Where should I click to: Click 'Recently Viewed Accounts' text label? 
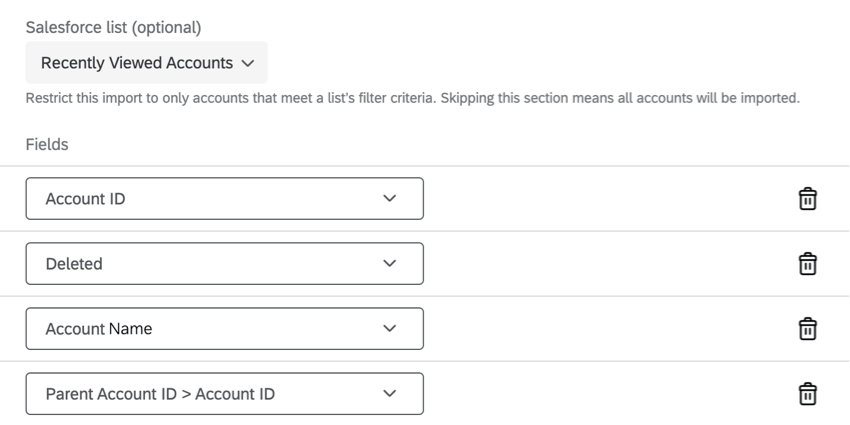tap(137, 63)
